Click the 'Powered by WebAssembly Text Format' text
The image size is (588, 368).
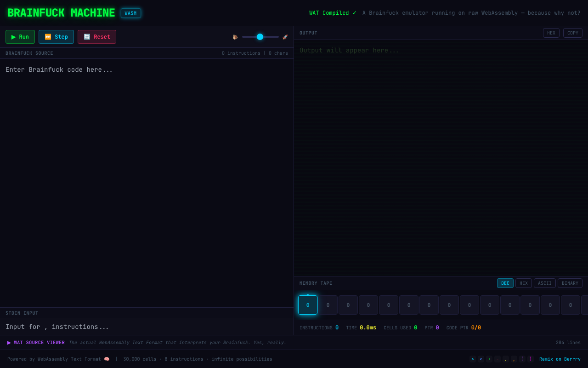[x=58, y=359]
